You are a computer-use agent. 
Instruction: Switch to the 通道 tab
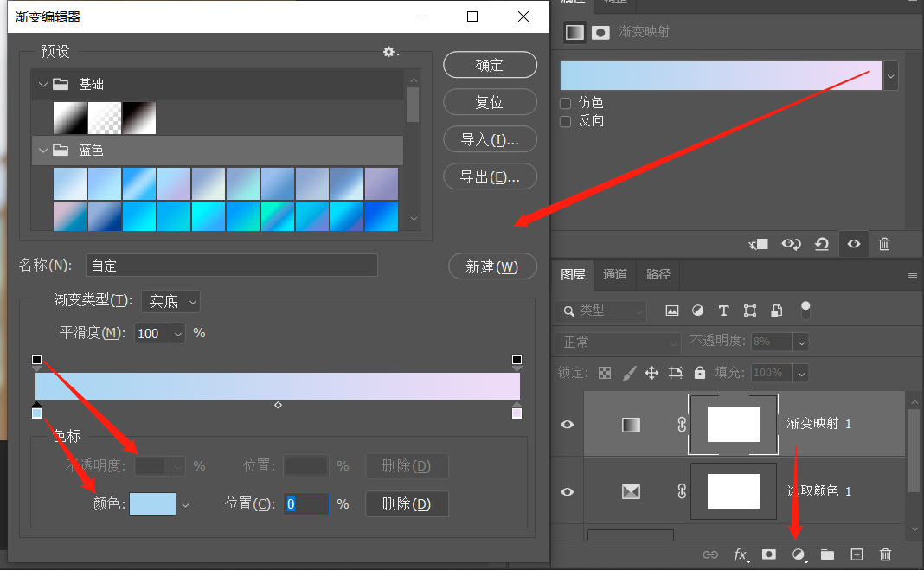pyautogui.click(x=615, y=274)
